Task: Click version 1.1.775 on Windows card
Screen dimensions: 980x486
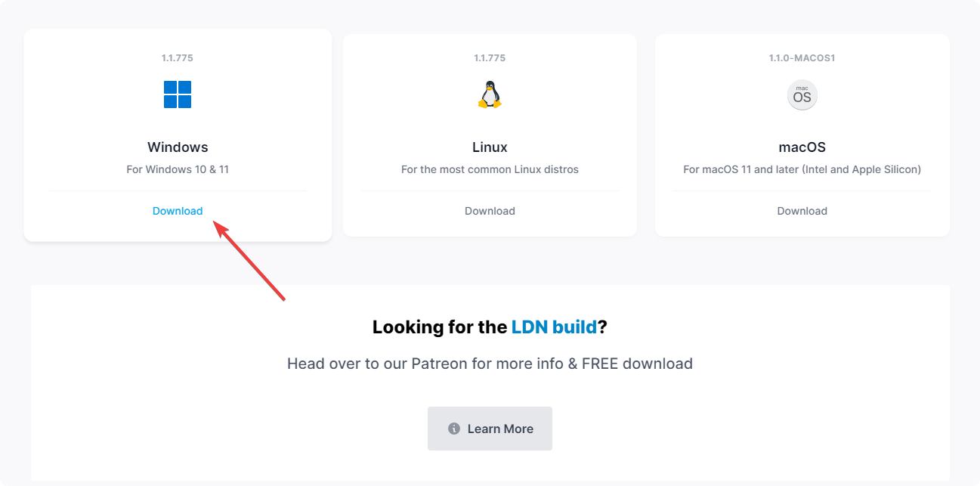Action: [x=178, y=58]
